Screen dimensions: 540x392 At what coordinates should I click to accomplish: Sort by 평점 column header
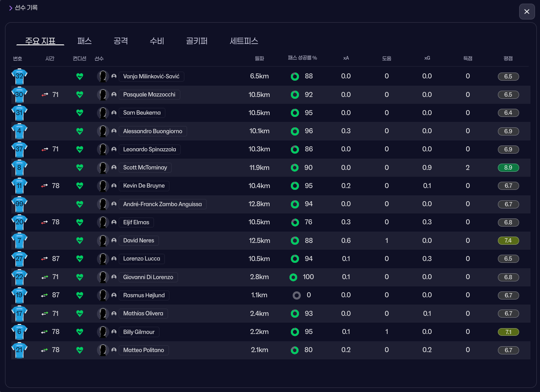(508, 58)
